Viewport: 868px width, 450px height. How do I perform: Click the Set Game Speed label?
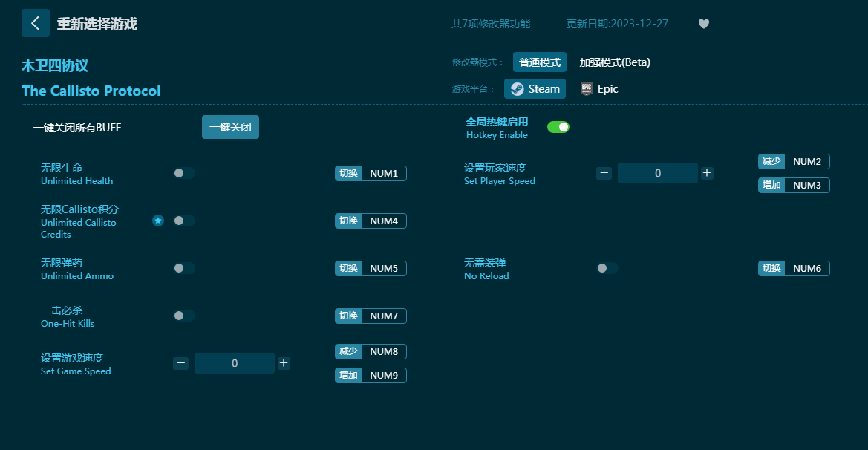[x=76, y=371]
